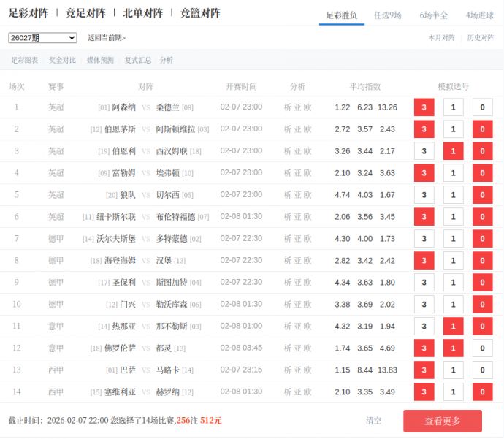Click the red 查看更多 button
Screen dimensions: 504x439
pyautogui.click(x=442, y=421)
